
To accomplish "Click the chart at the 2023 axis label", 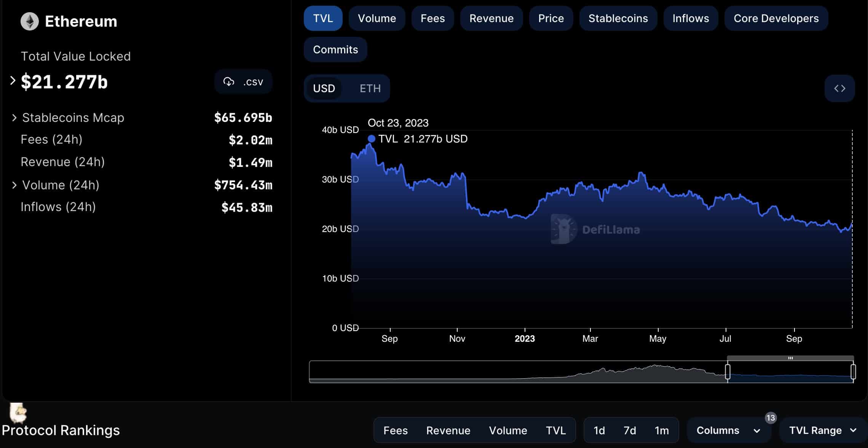I will click(x=525, y=339).
